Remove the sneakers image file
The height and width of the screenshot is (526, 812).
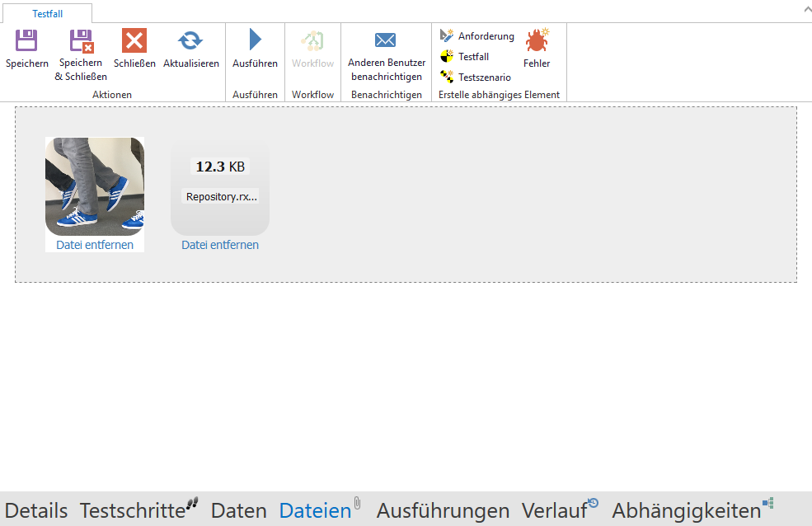point(95,245)
